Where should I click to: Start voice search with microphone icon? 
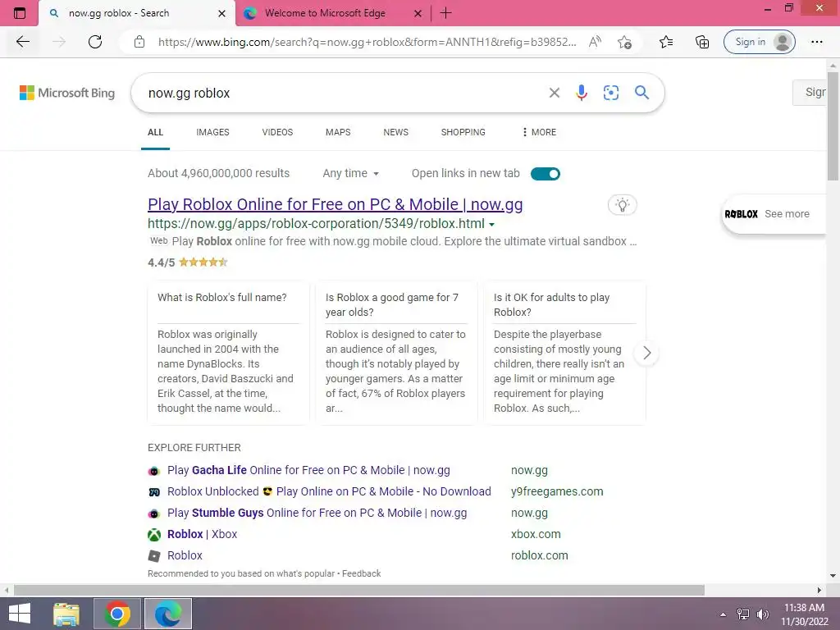[x=582, y=93]
